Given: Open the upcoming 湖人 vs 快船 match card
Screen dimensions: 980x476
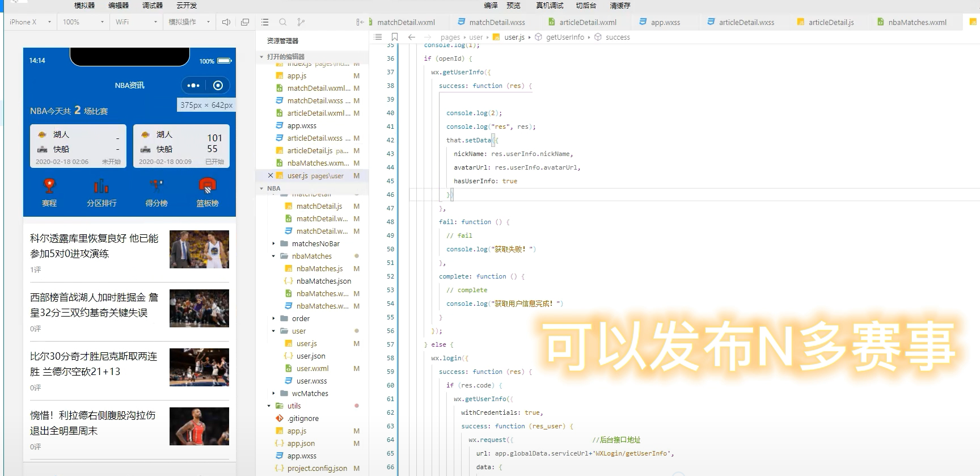Looking at the screenshot, I should click(x=78, y=146).
